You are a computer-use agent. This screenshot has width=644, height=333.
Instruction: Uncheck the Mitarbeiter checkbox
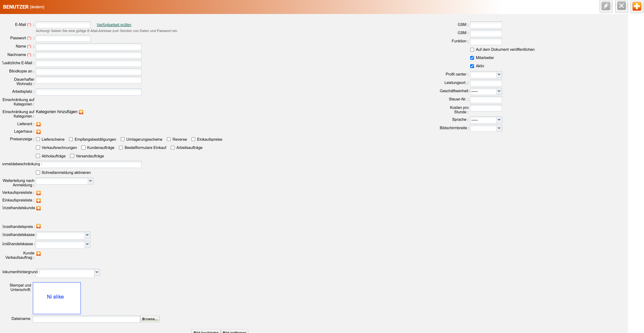[472, 58]
